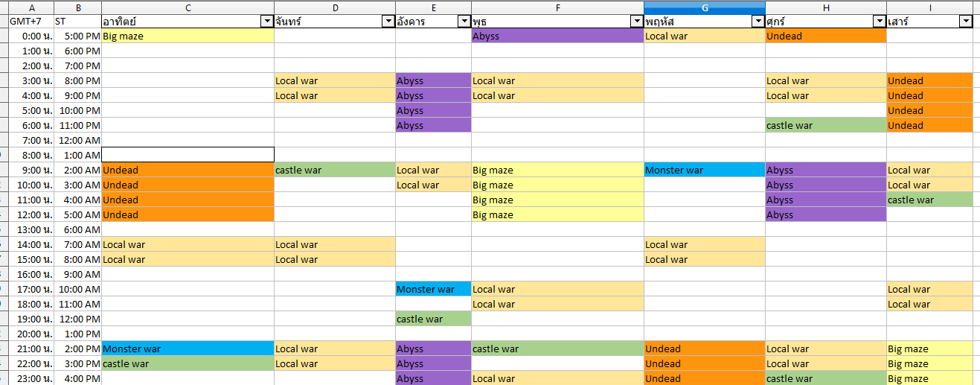This screenshot has height=385, width=980.
Task: Expand the พฤหัส filter dropdown arrow
Action: pyautogui.click(x=758, y=22)
